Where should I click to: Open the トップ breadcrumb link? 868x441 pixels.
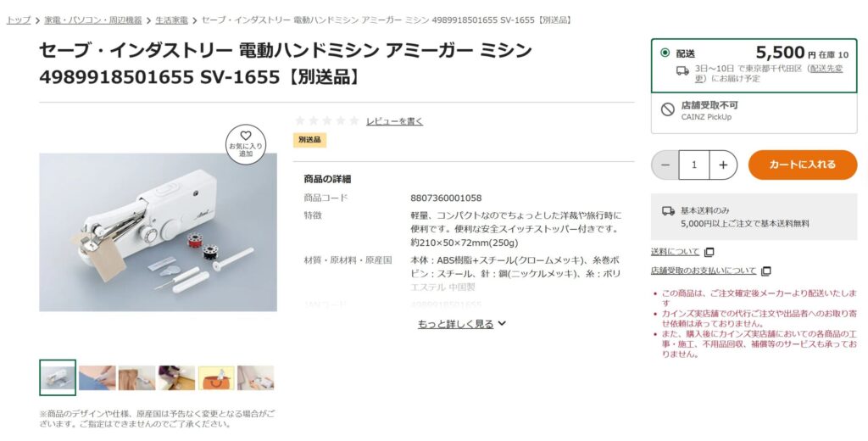pyautogui.click(x=19, y=20)
